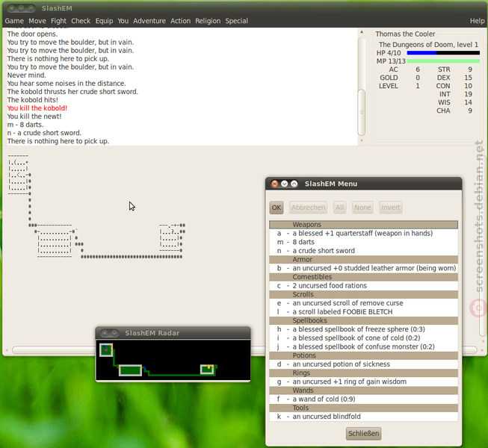This screenshot has height=448, width=488.
Task: Select the uncursed blindfold item
Action: (363, 417)
